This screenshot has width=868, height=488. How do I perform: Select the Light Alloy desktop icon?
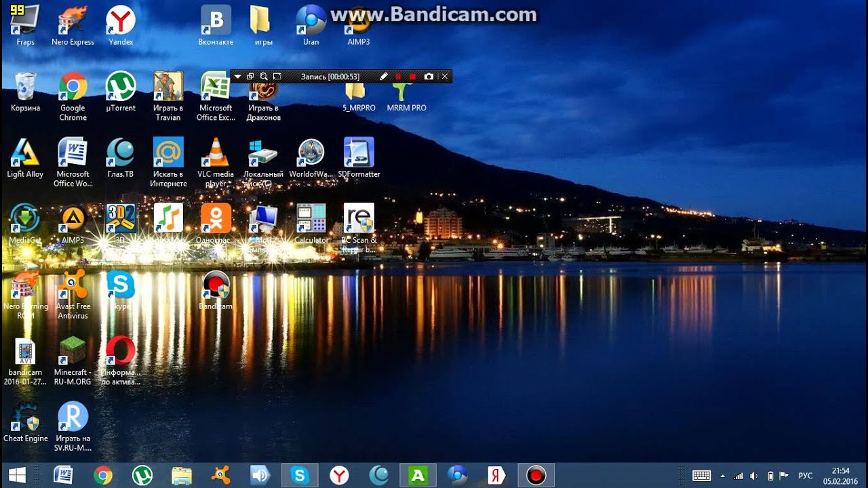pyautogui.click(x=25, y=158)
